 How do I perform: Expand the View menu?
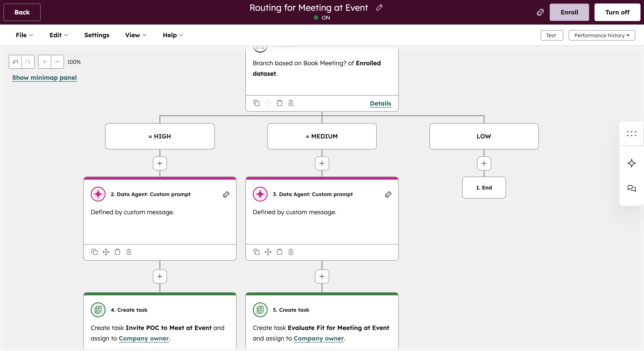tap(136, 35)
